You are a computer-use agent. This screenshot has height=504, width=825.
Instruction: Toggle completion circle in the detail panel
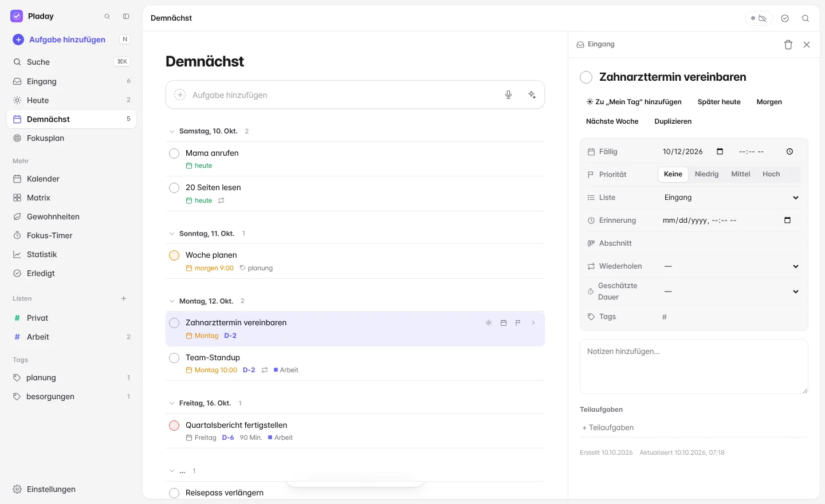point(586,77)
